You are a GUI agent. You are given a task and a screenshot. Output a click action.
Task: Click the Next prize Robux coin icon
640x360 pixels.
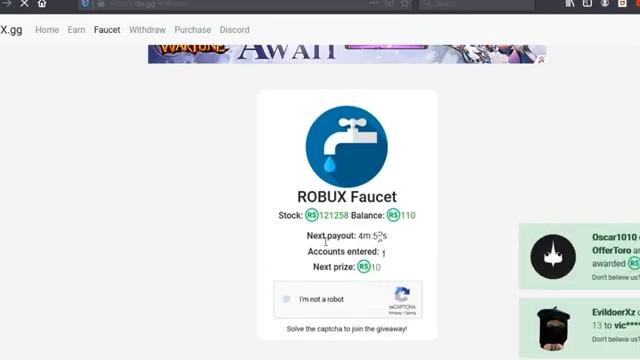(x=363, y=267)
